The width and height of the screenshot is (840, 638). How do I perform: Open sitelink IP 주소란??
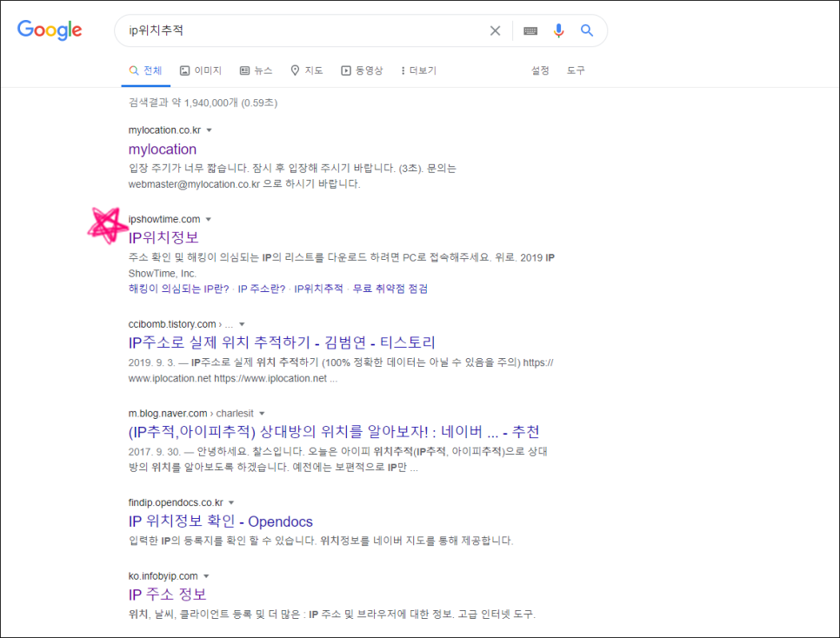click(x=262, y=289)
